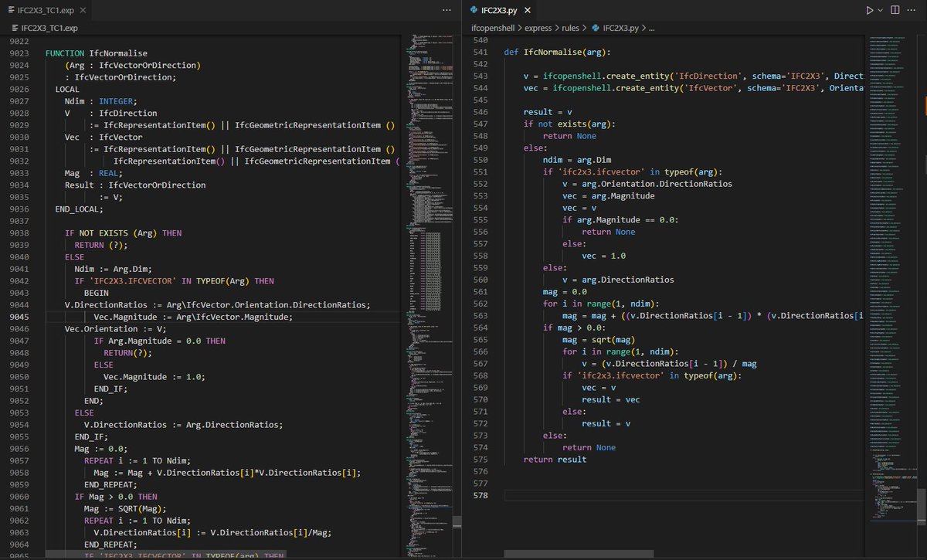Click the Python icon in the breadcrumb

(596, 28)
